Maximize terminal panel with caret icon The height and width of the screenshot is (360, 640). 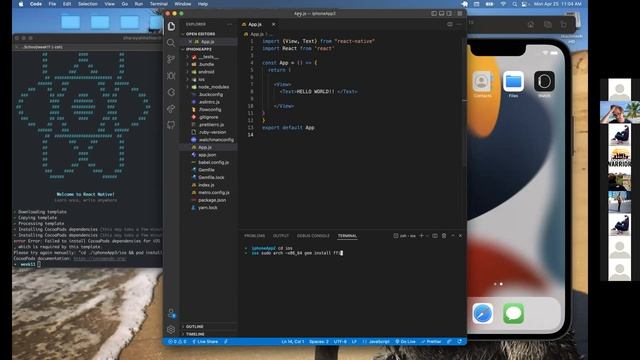click(x=453, y=236)
